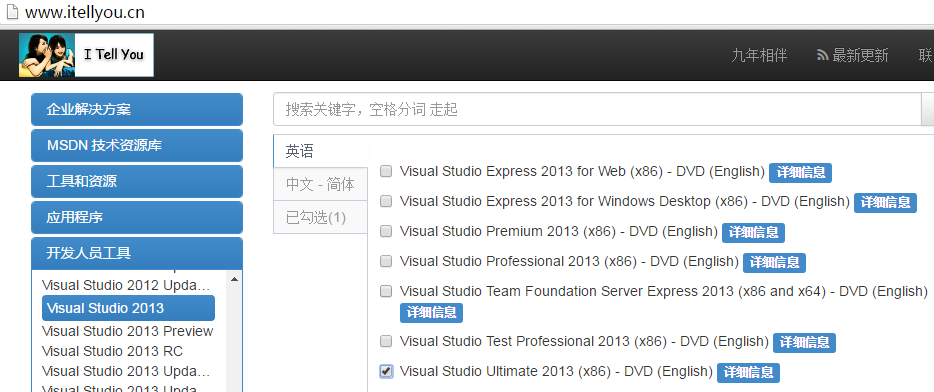934x392 pixels.
Task: Expand the 应用程序 category
Action: (x=137, y=217)
